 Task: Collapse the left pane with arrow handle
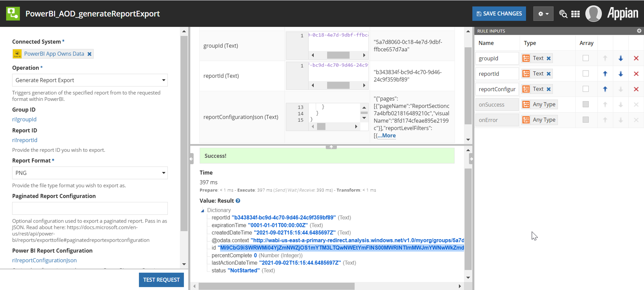tap(191, 159)
